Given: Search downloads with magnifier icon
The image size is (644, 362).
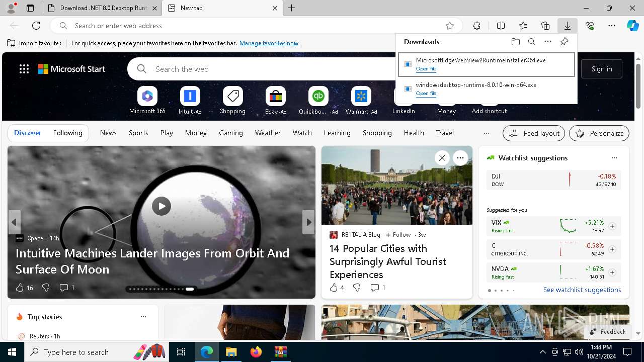Looking at the screenshot, I should coord(532,42).
